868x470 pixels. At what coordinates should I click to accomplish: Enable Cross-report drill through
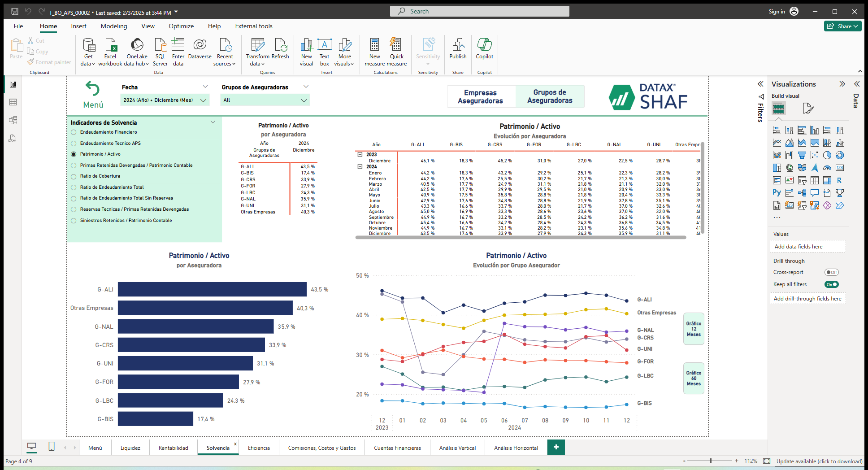(832, 272)
